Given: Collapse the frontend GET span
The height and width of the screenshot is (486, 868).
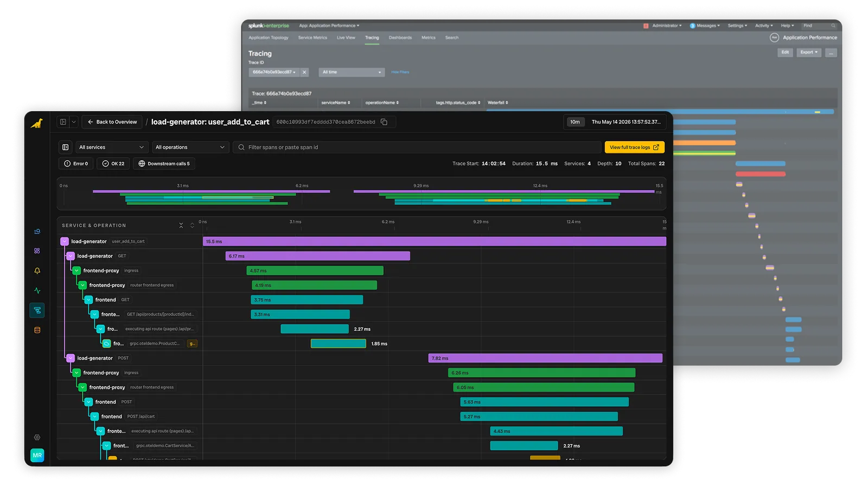Looking at the screenshot, I should pyautogui.click(x=88, y=299).
